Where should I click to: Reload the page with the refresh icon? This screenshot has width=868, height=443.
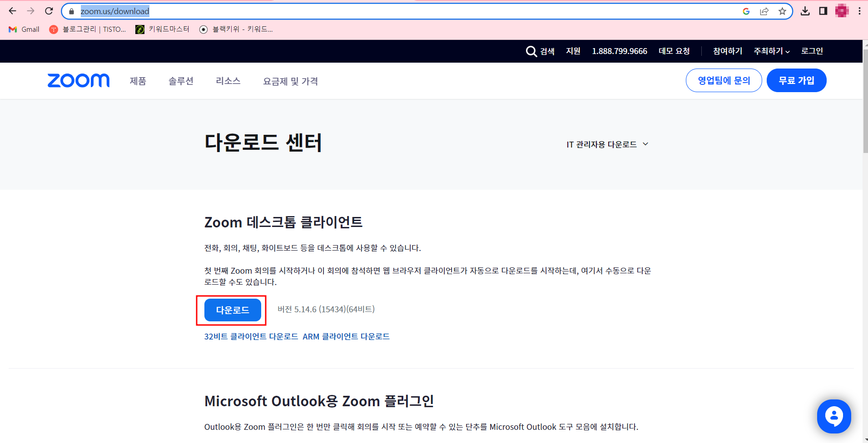coord(49,11)
